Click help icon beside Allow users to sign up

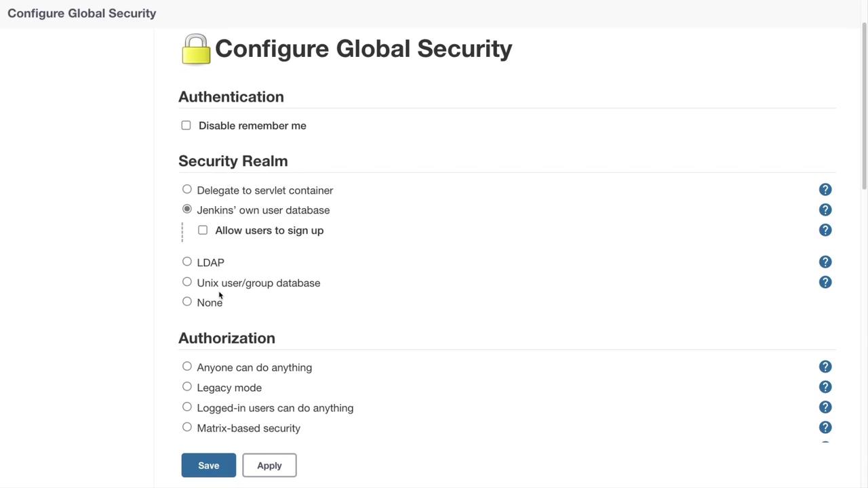point(825,230)
